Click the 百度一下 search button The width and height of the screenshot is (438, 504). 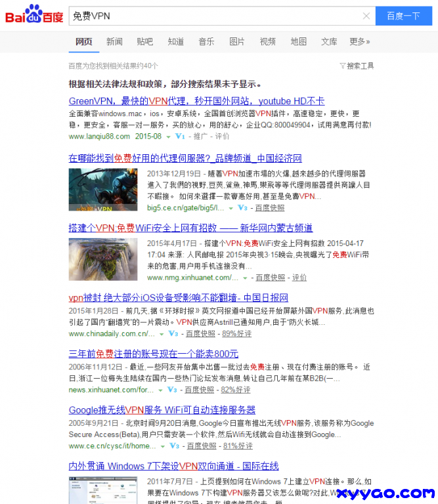[x=404, y=16]
